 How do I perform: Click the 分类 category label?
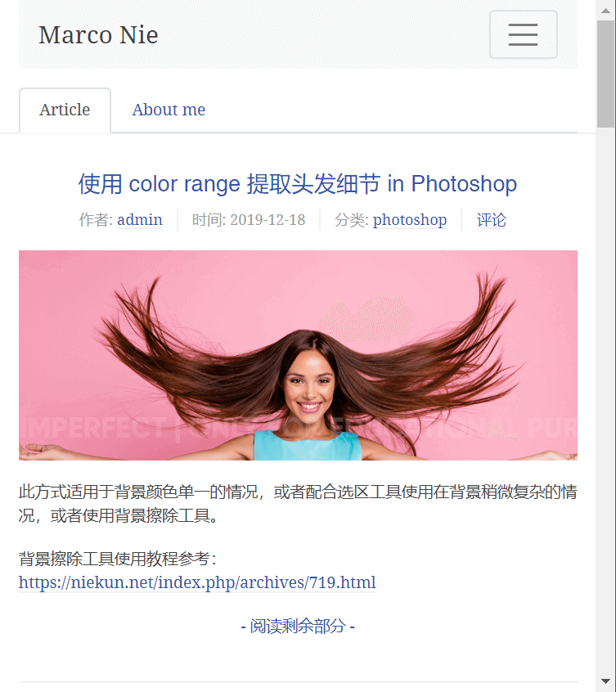[351, 220]
